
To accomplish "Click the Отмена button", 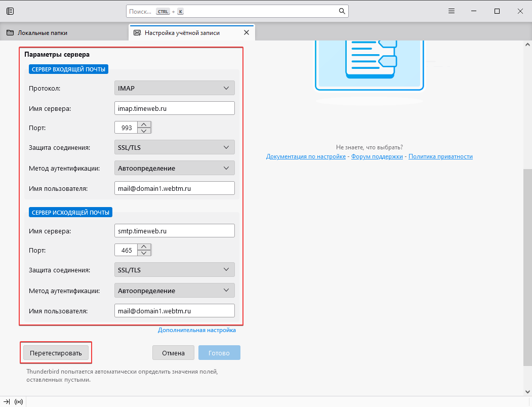I will point(173,353).
